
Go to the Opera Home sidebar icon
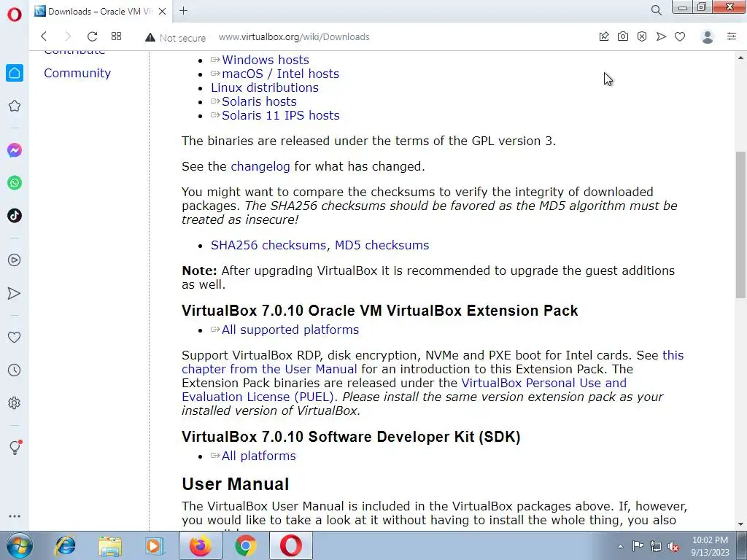click(x=15, y=73)
